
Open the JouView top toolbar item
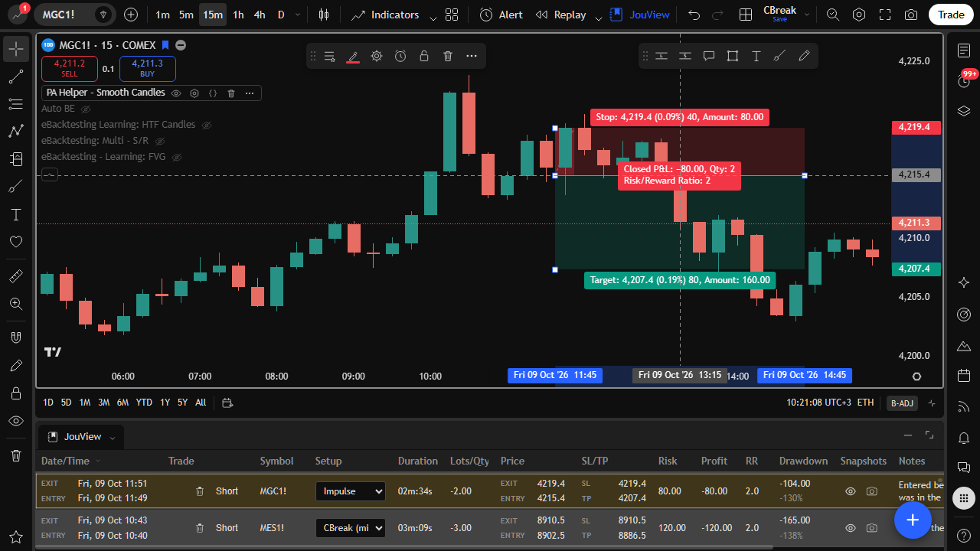(x=640, y=15)
